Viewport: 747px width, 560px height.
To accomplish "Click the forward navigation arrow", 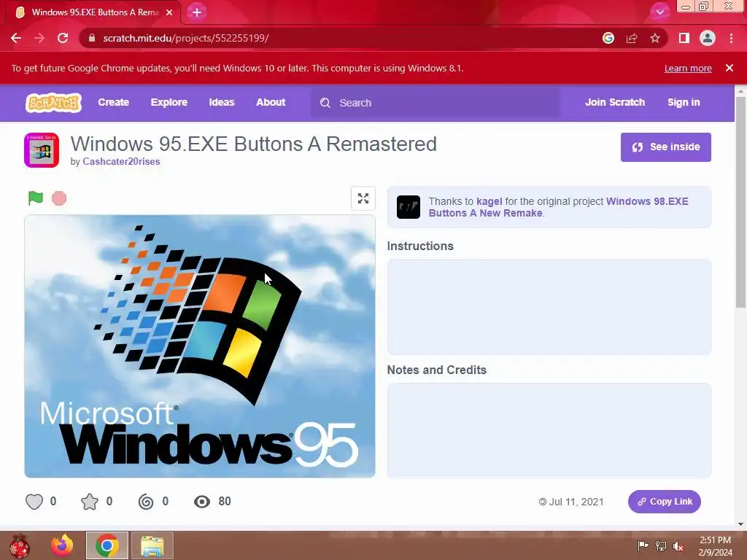I will pyautogui.click(x=39, y=38).
